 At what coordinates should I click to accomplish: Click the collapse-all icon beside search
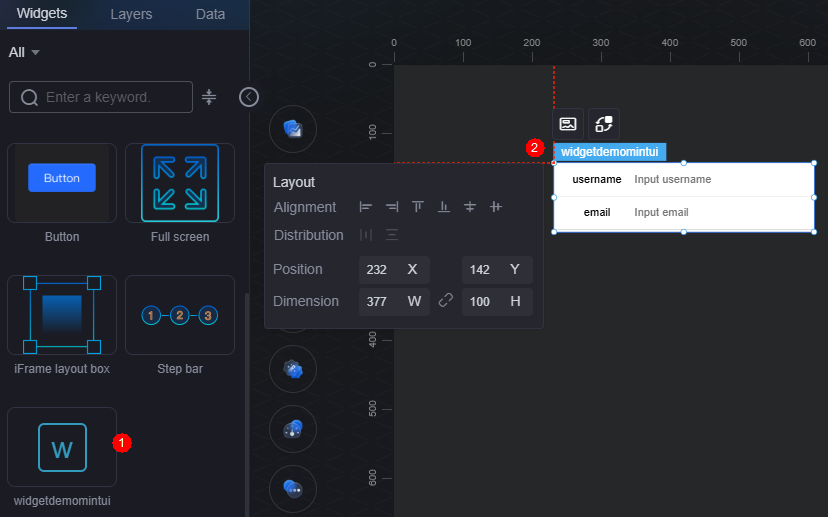coord(209,97)
